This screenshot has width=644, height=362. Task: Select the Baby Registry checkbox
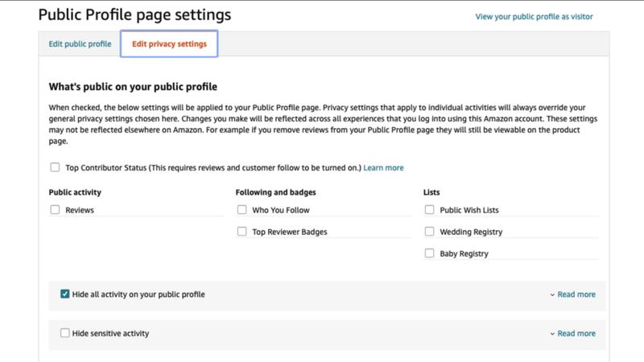pos(429,253)
